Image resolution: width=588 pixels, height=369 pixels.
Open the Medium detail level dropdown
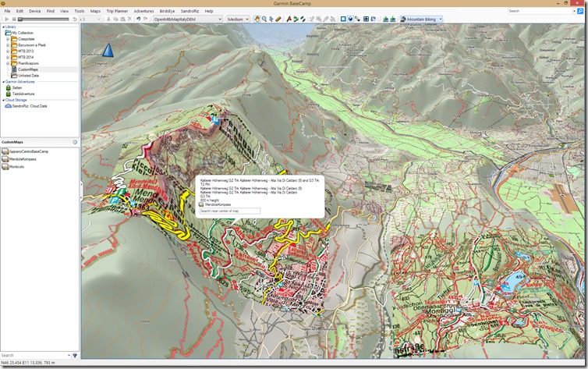point(238,19)
